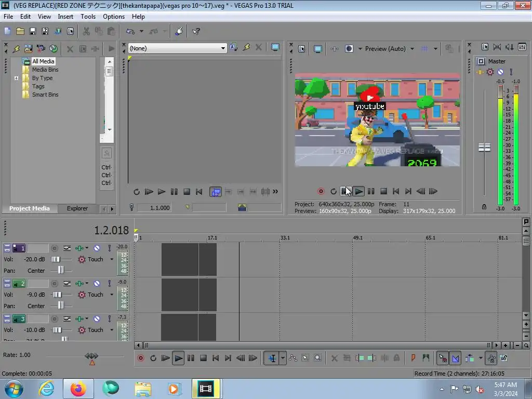The height and width of the screenshot is (399, 532).
Task: Open the Options menu
Action: tap(114, 17)
